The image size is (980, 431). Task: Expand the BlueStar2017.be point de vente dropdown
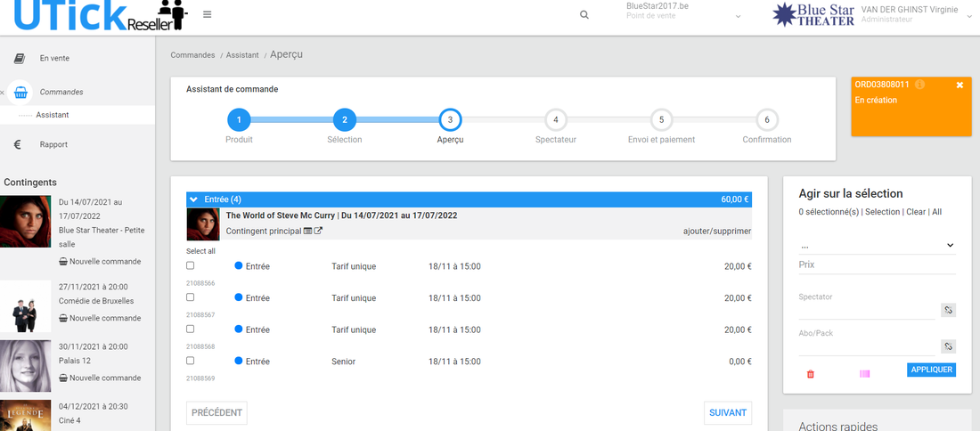pos(738,17)
